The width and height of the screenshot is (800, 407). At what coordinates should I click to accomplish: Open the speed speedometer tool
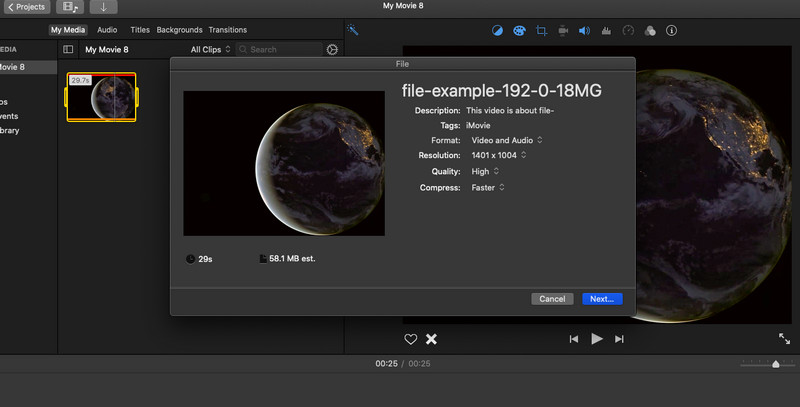click(x=628, y=31)
